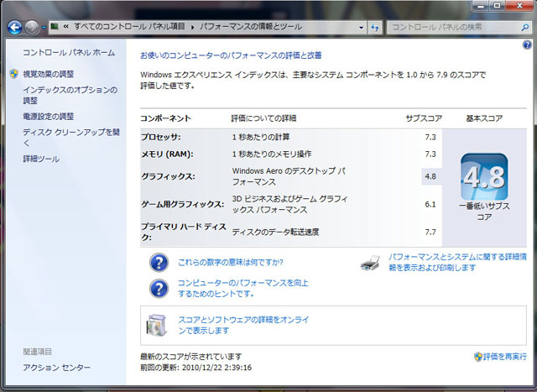Screen dimensions: 537x392
Task: Click the magnifier search icon
Action: (524, 27)
